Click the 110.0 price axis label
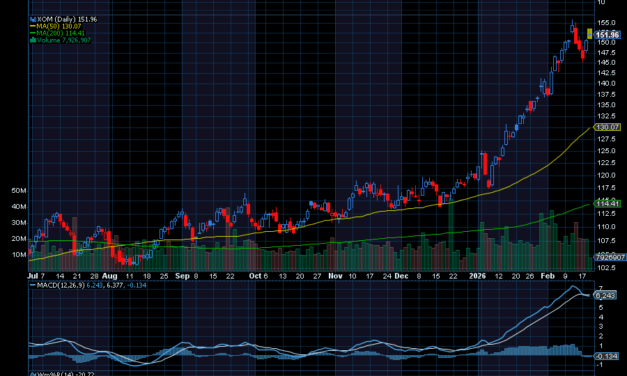The width and height of the screenshot is (627, 376). tap(606, 226)
